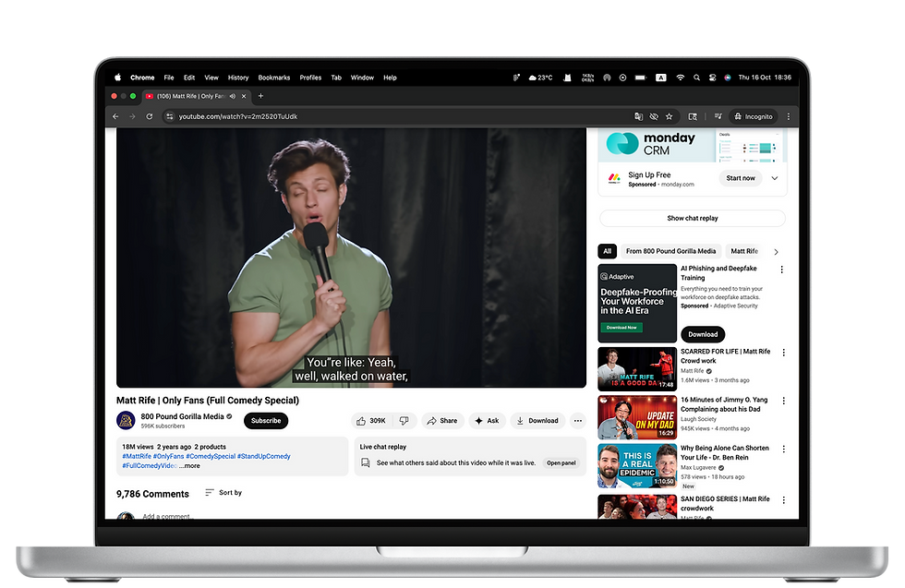Open the Window menu
905x588 pixels.
[x=362, y=78]
